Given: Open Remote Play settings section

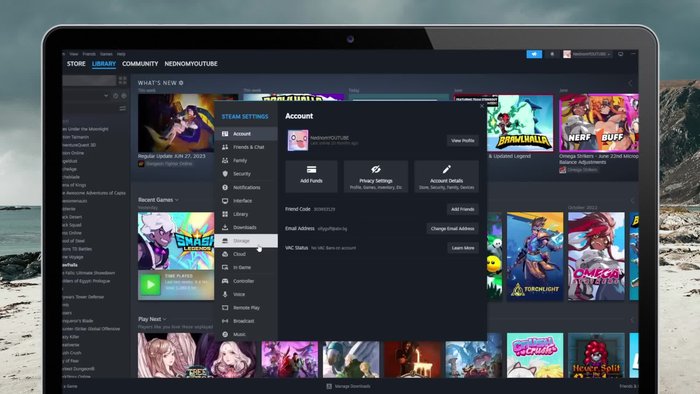Looking at the screenshot, I should pos(246,308).
